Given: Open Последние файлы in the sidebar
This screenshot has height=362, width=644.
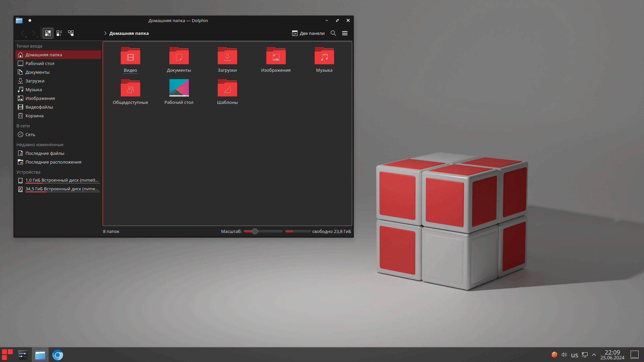Looking at the screenshot, I should tap(45, 153).
